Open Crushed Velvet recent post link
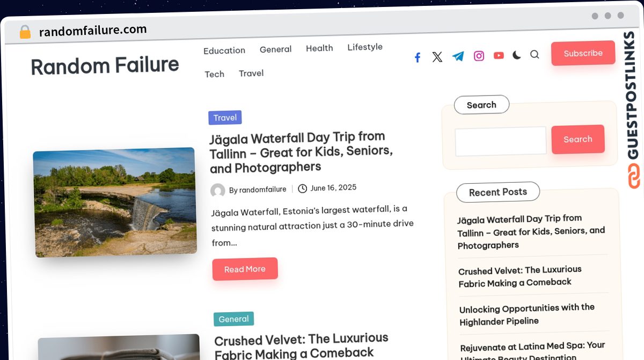The image size is (644, 360). tap(519, 276)
